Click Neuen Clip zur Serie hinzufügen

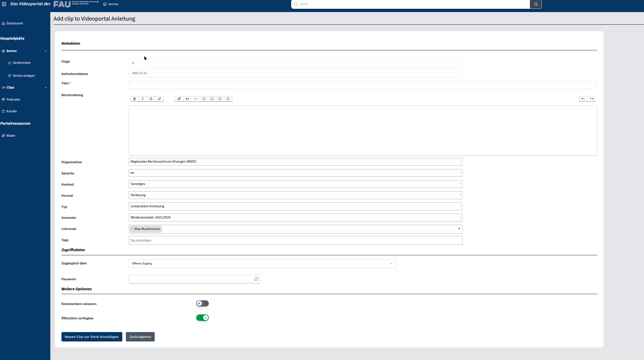point(92,337)
